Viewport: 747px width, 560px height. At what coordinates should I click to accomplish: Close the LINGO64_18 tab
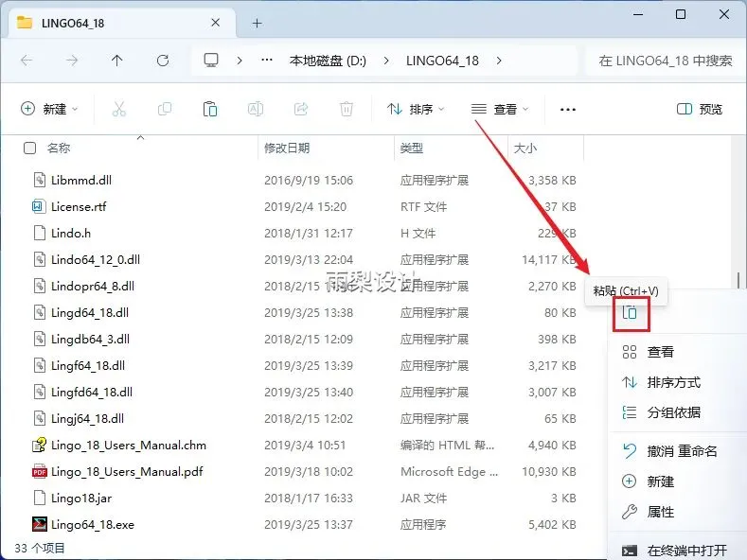pyautogui.click(x=215, y=23)
